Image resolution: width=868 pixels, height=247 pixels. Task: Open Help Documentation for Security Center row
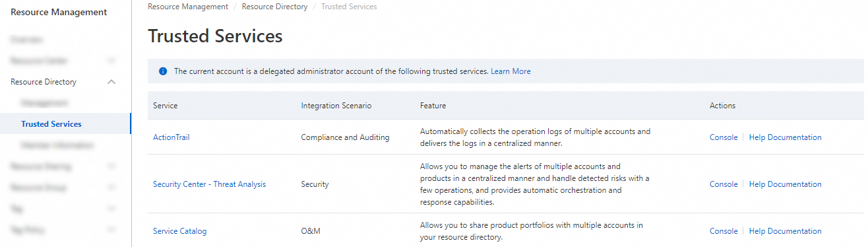(x=786, y=184)
